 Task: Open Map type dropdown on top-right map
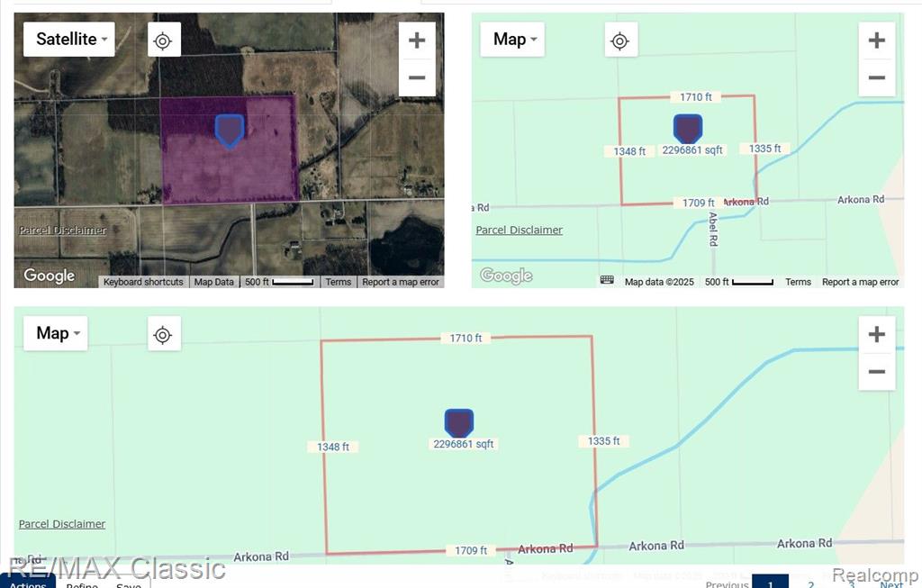[513, 40]
